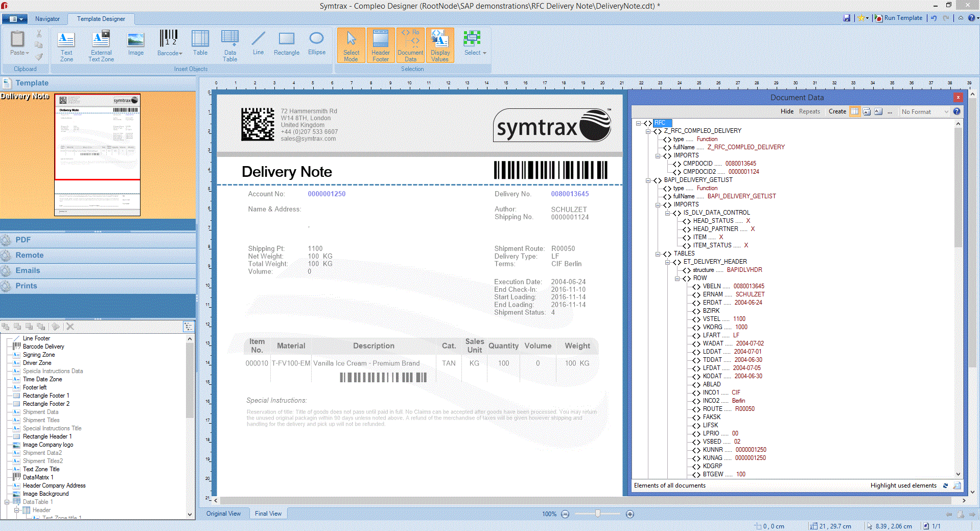
Task: Click Repeats in Document Data toolbar
Action: click(x=809, y=111)
